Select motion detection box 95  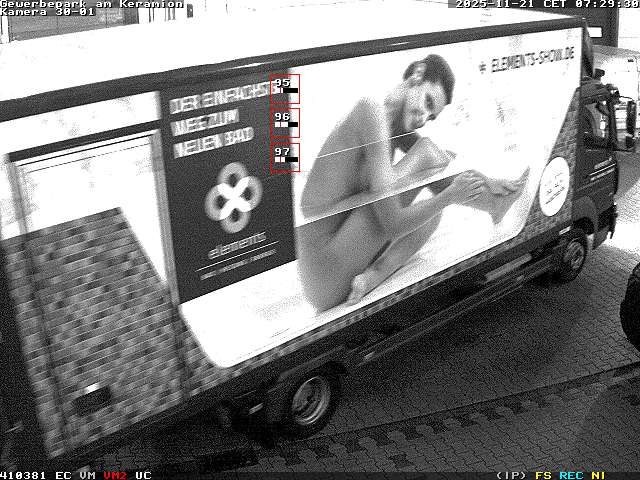coord(285,88)
